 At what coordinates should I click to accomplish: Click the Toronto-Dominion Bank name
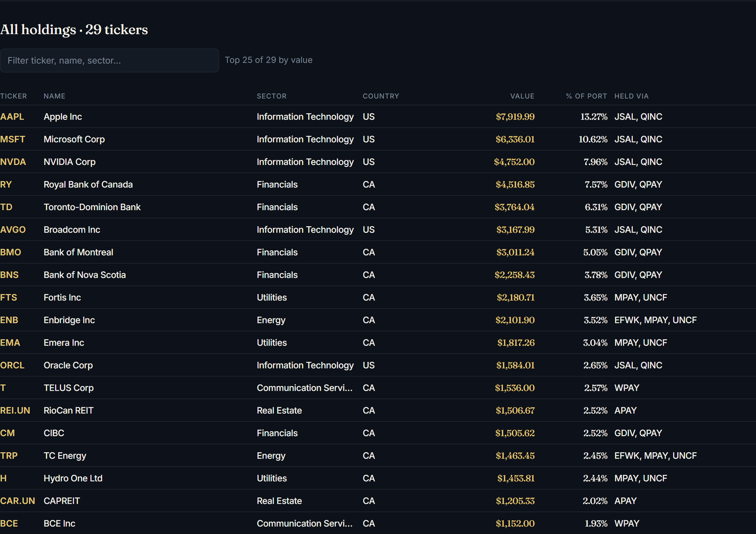92,207
